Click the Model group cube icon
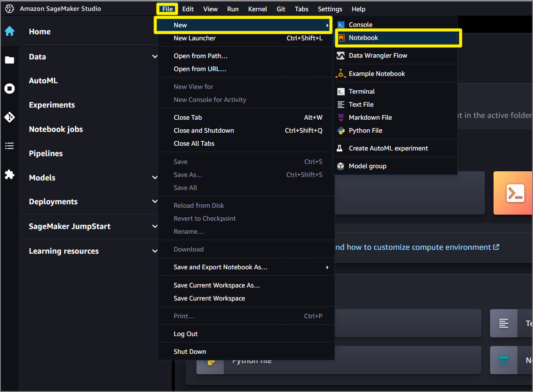The height and width of the screenshot is (392, 533). click(341, 166)
